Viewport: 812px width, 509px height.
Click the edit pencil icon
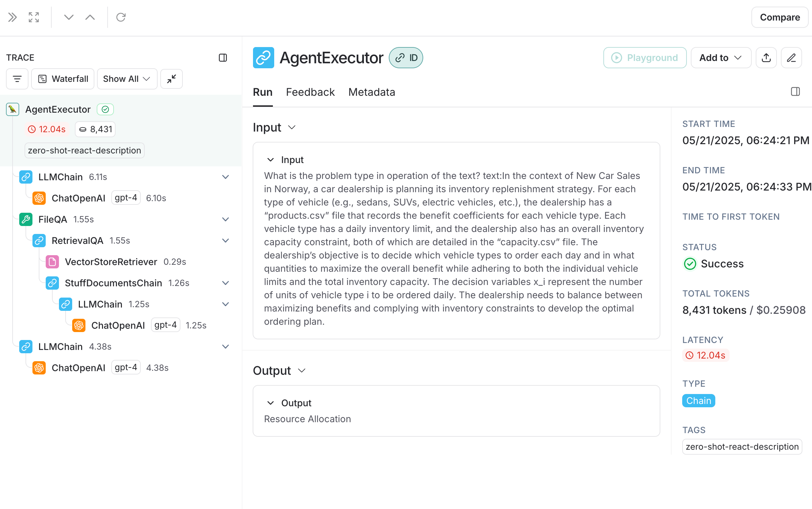791,58
